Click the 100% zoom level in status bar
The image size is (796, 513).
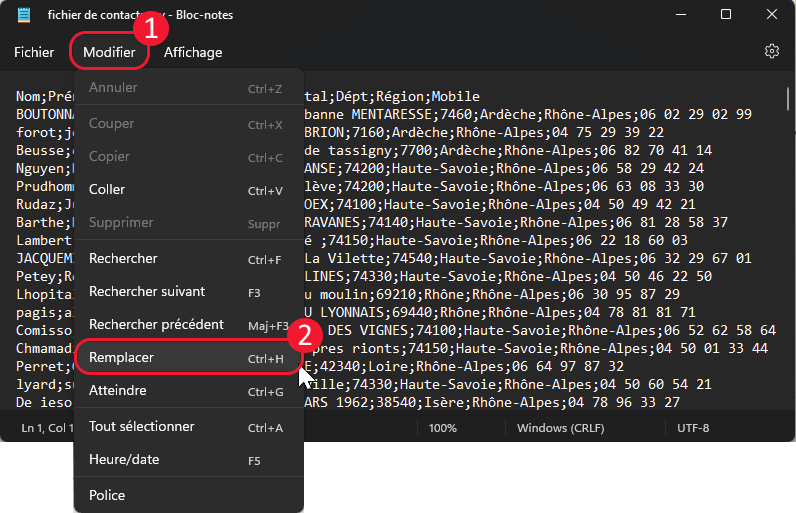click(x=443, y=428)
